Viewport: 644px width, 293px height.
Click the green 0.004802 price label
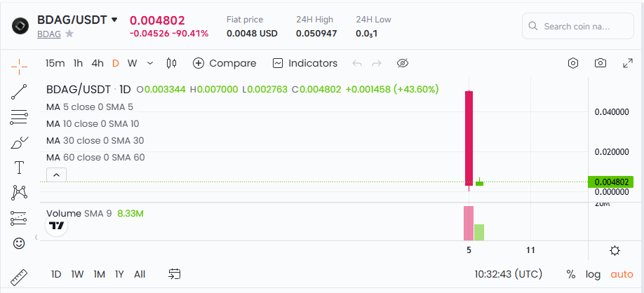[x=611, y=182]
